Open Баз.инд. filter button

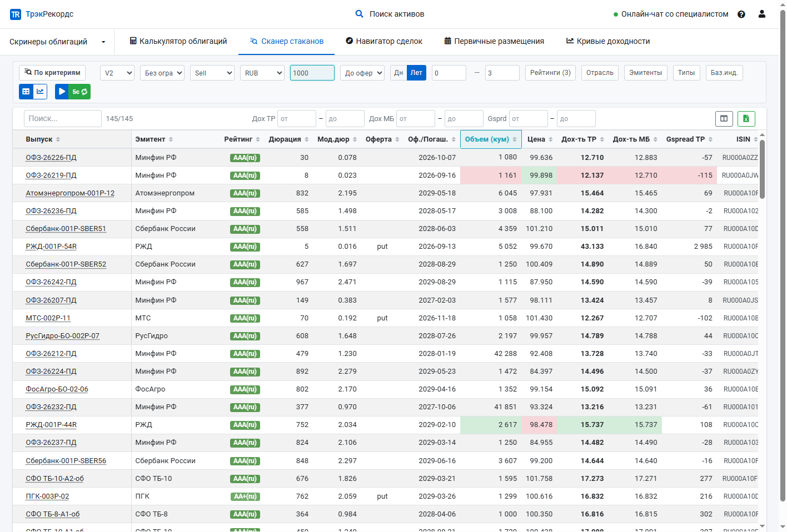(x=724, y=73)
